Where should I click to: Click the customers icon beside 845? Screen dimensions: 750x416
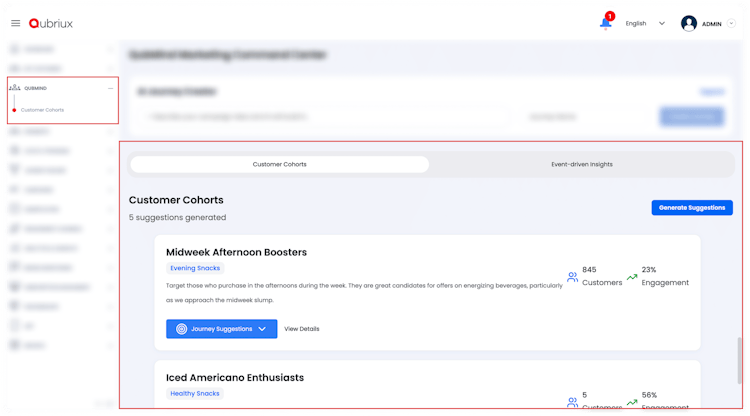click(572, 277)
